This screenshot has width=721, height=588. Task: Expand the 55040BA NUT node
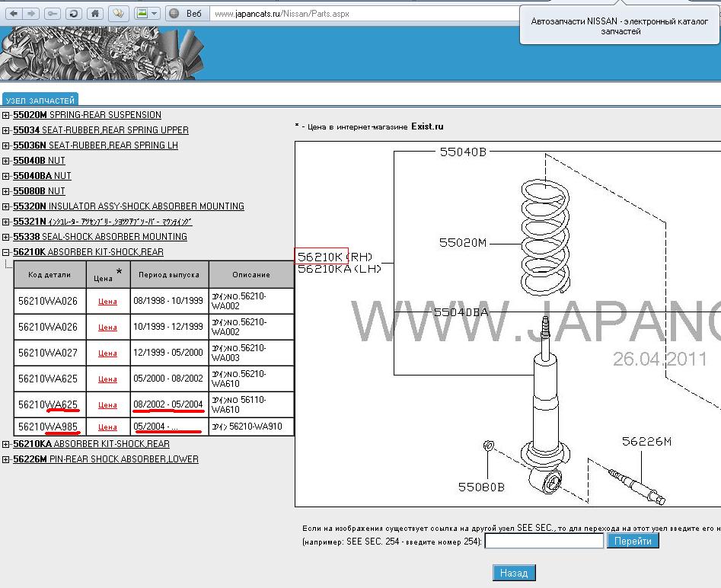pos(5,176)
